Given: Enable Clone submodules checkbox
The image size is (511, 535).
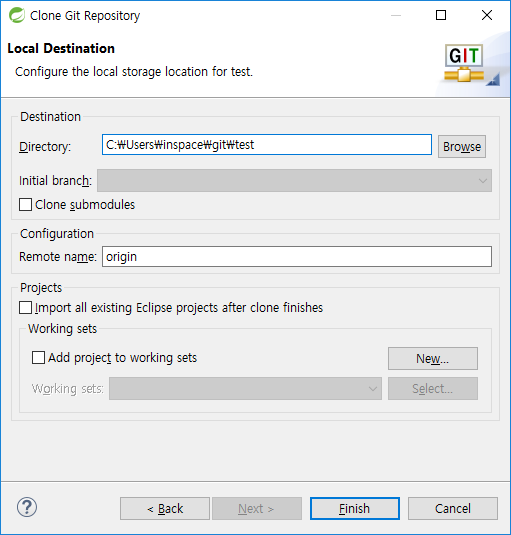Looking at the screenshot, I should point(26,205).
